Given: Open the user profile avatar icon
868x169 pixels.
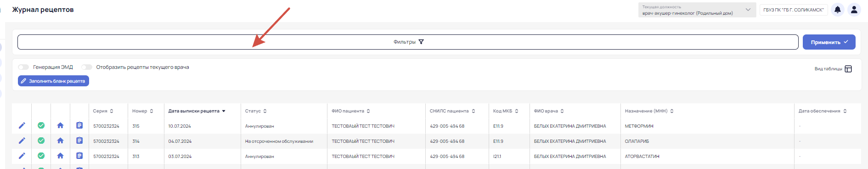Looking at the screenshot, I should (x=854, y=10).
